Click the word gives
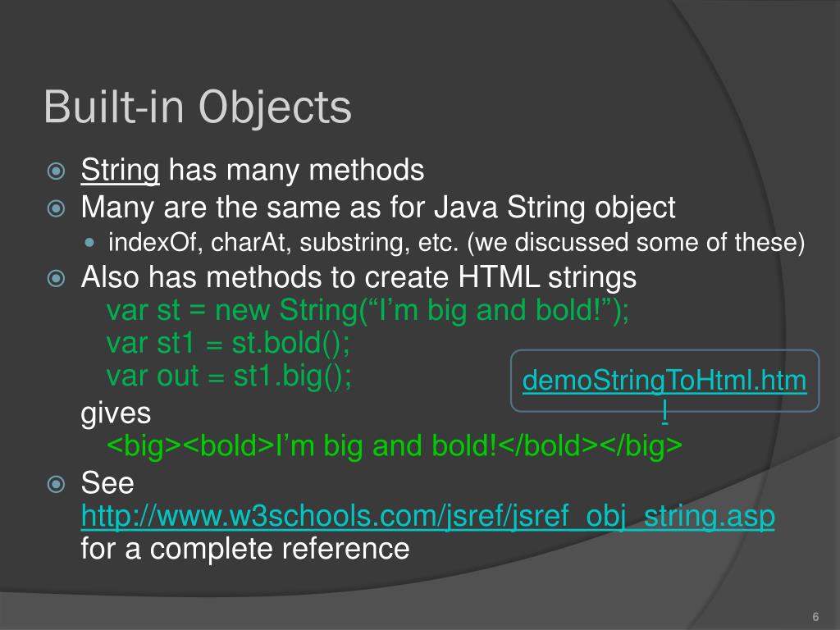Viewport: 840px width, 630px height. click(x=116, y=413)
